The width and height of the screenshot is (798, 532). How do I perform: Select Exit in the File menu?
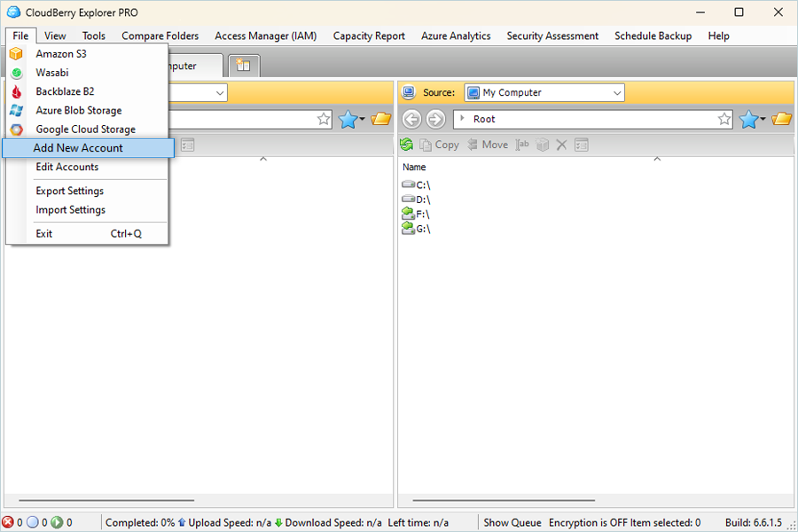click(x=87, y=234)
